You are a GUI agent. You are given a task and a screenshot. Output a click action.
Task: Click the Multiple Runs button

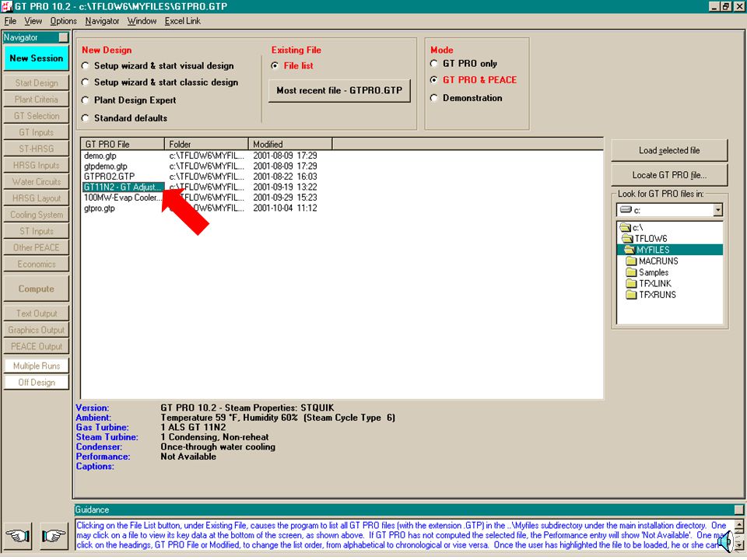(x=37, y=366)
